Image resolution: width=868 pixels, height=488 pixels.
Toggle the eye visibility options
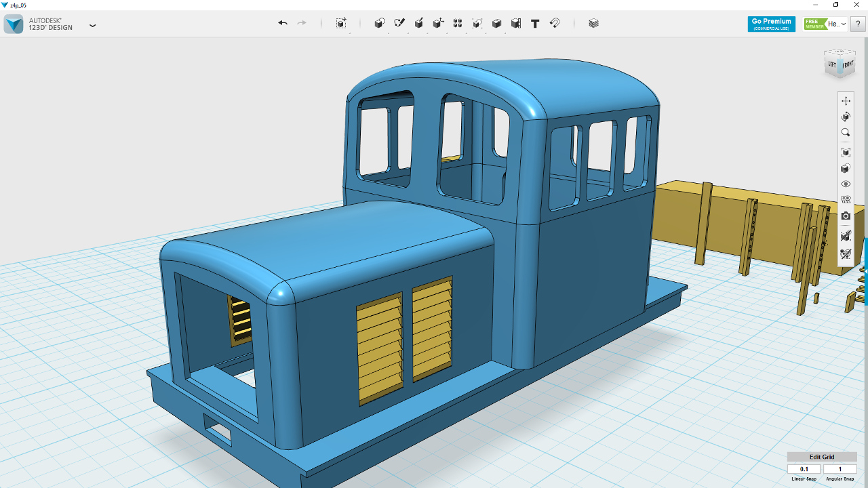point(846,184)
